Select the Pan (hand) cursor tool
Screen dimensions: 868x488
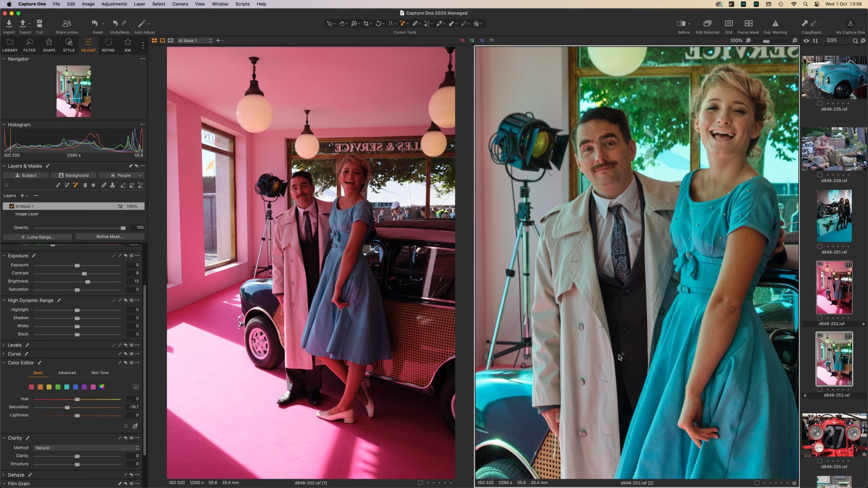tap(342, 23)
